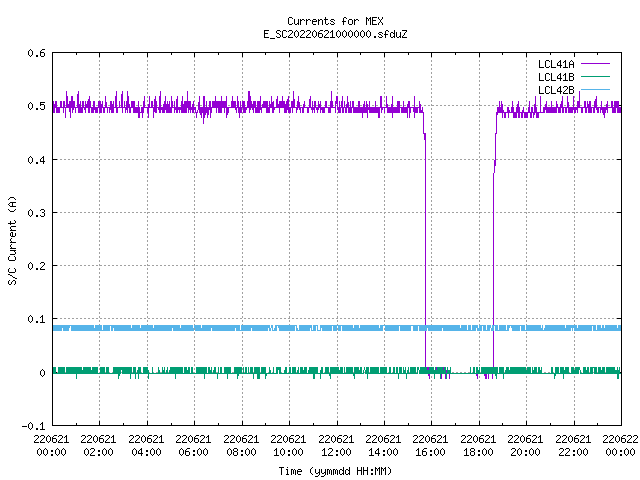Click the y-axis tick value 0.5
The width and height of the screenshot is (640, 480).
[x=36, y=106]
